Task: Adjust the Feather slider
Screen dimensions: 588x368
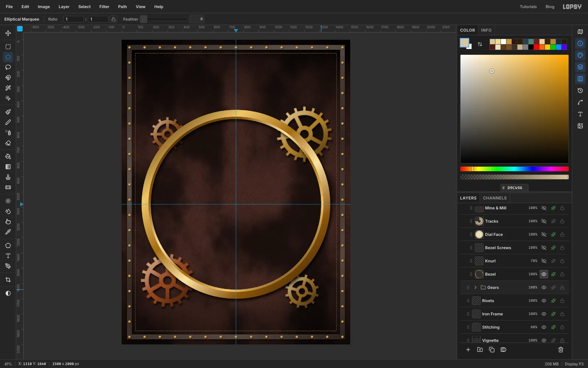Action: click(164, 19)
